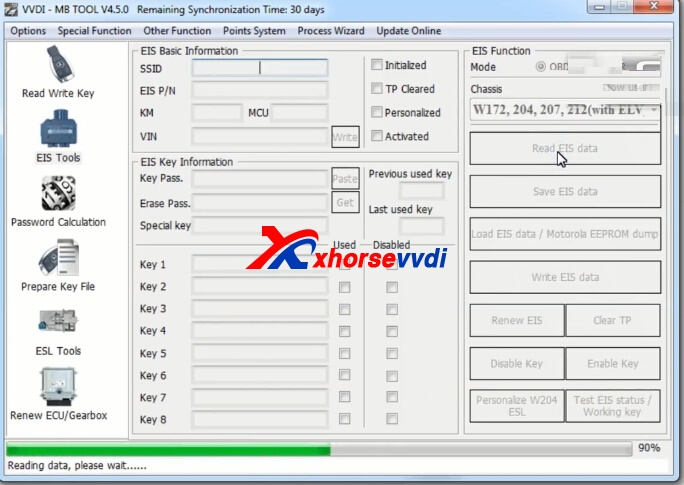684x485 pixels.
Task: Click the Last used key field
Action: (x=421, y=226)
